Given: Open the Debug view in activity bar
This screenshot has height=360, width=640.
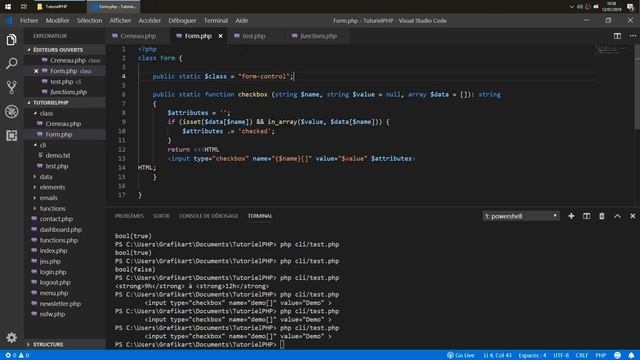Looking at the screenshot, I should pos(11,111).
